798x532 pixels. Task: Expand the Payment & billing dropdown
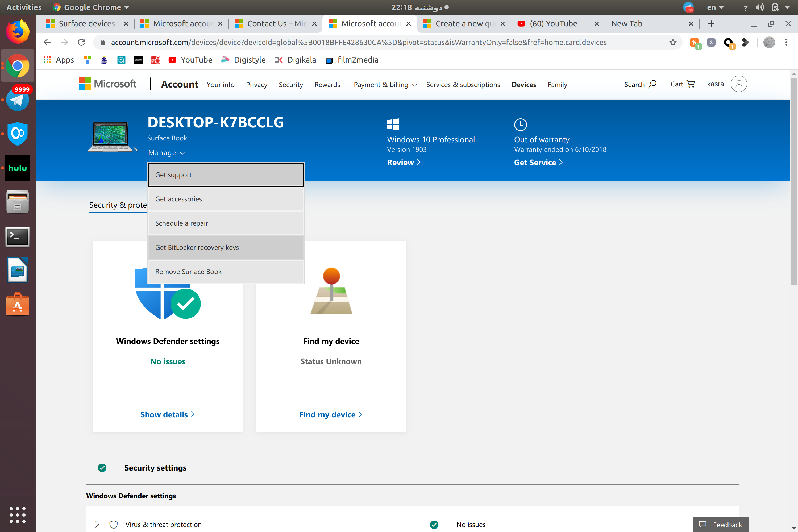383,84
